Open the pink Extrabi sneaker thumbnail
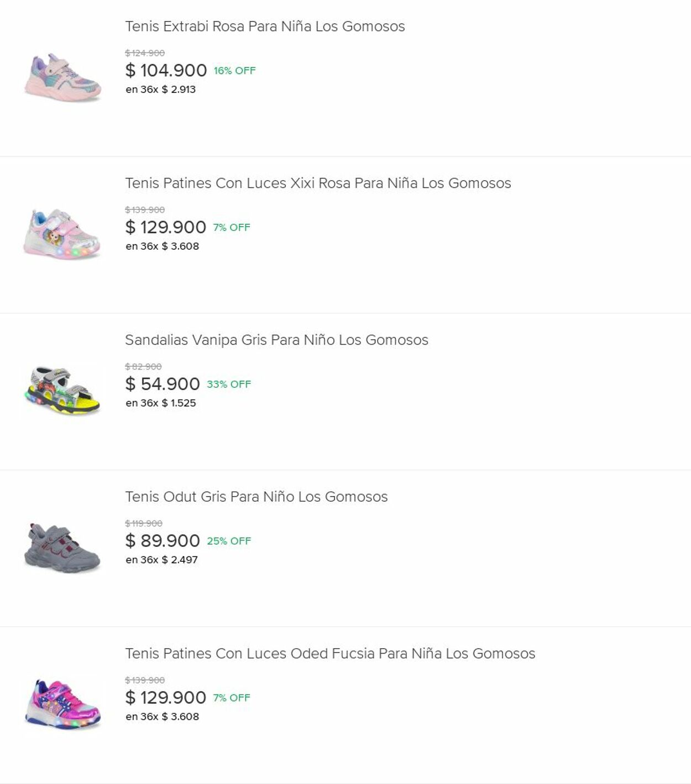This screenshot has width=691, height=784. 62,78
